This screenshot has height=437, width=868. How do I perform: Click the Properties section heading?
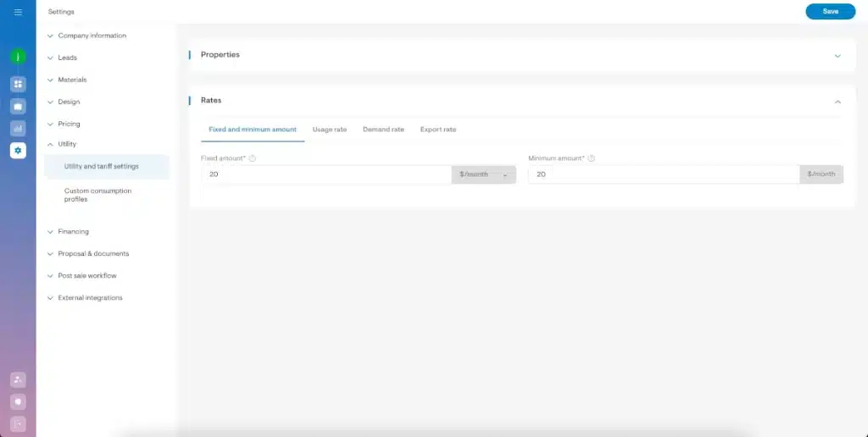click(x=220, y=55)
